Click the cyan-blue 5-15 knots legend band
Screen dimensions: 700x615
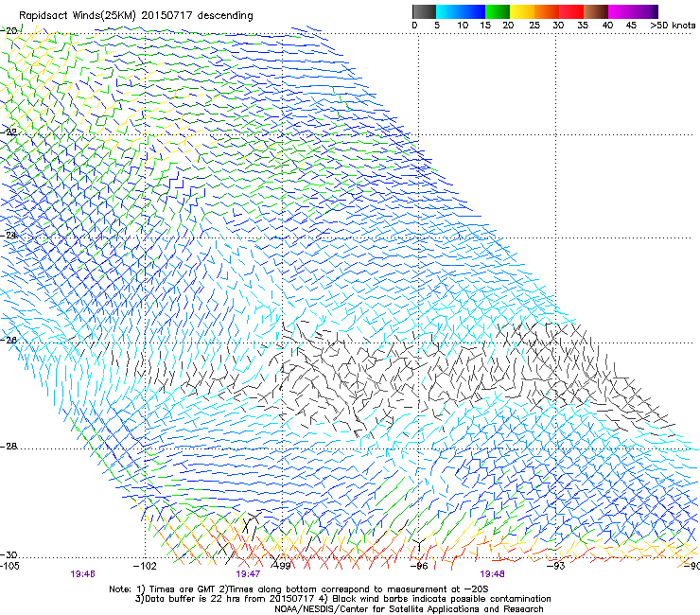461,11
